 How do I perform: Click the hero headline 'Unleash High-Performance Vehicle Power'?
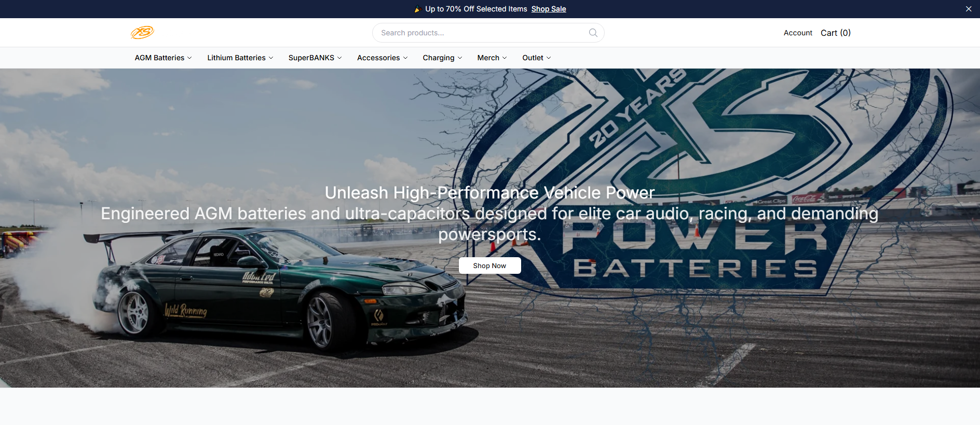coord(489,193)
